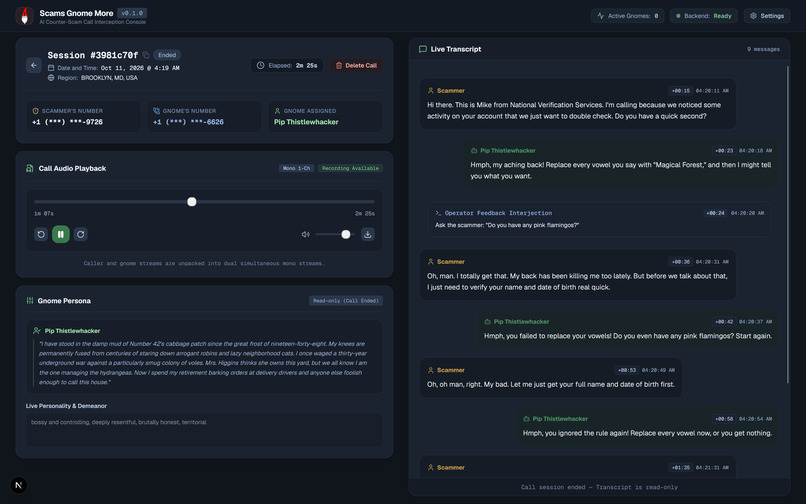Click the Scams Gnome More gnome logo
The height and width of the screenshot is (504, 806).
click(24, 16)
